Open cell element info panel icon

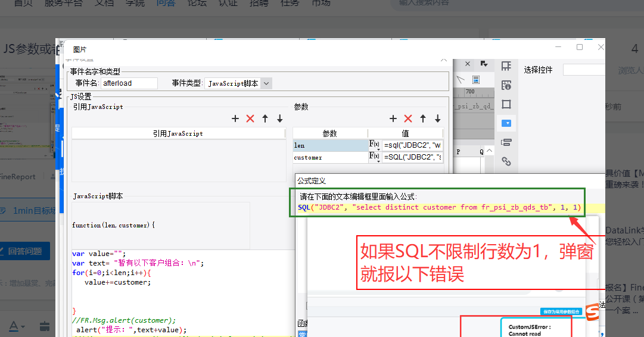pos(506,85)
